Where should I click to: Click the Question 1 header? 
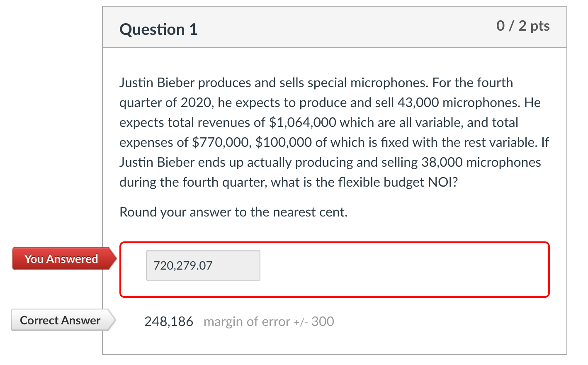158,29
